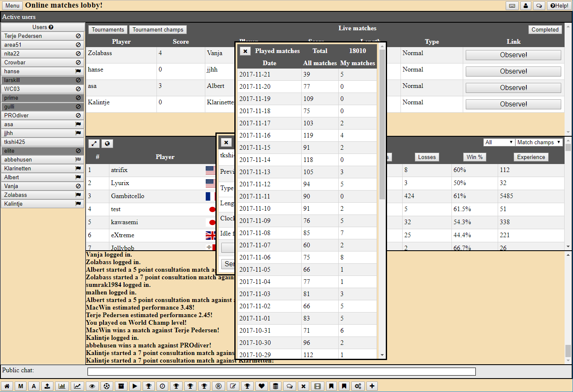Viewport: 573px width, 392px height.
Task: Open the user profile icon at top
Action: click(x=526, y=5)
